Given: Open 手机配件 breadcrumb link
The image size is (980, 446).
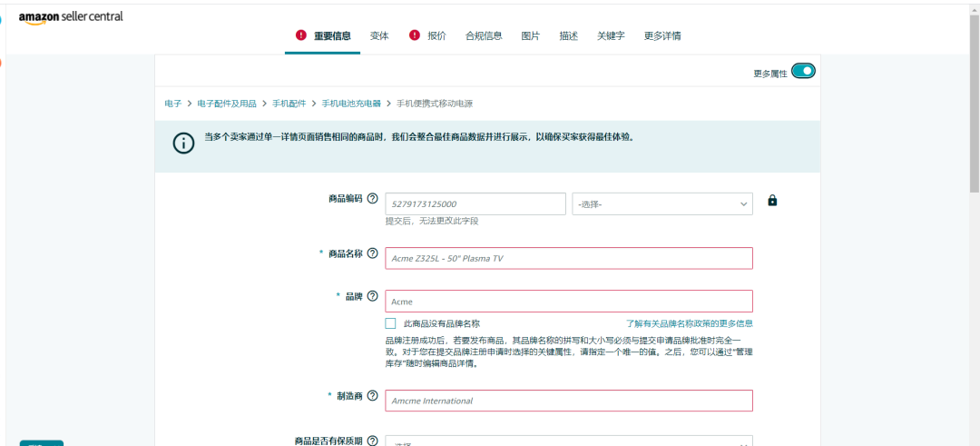Looking at the screenshot, I should (x=289, y=104).
